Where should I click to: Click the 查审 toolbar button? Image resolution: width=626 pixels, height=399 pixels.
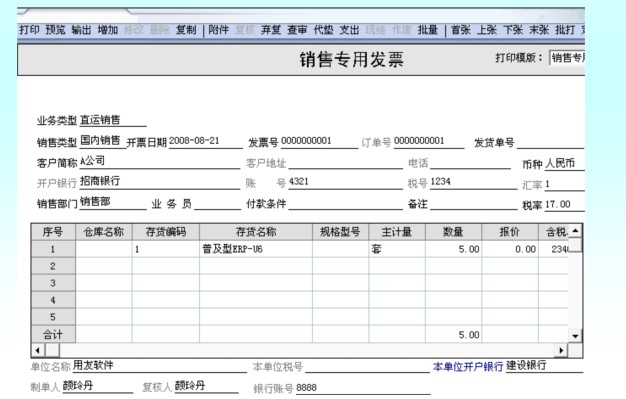pyautogui.click(x=297, y=30)
